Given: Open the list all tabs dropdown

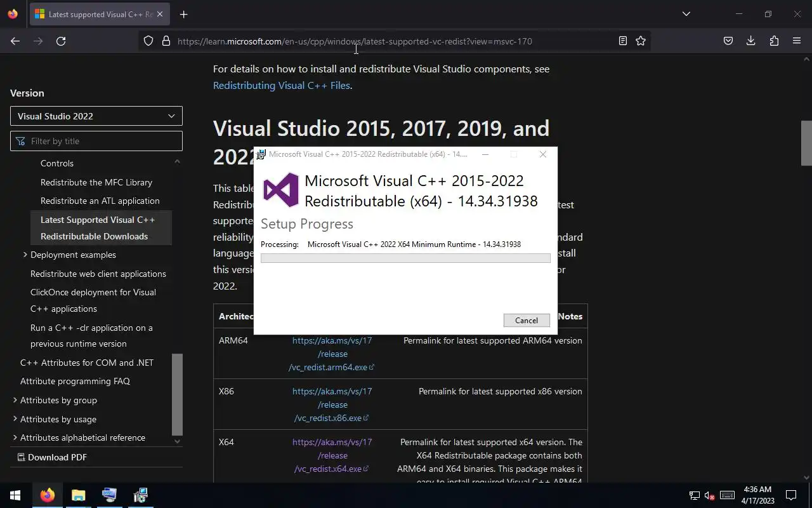Looking at the screenshot, I should pos(686,14).
